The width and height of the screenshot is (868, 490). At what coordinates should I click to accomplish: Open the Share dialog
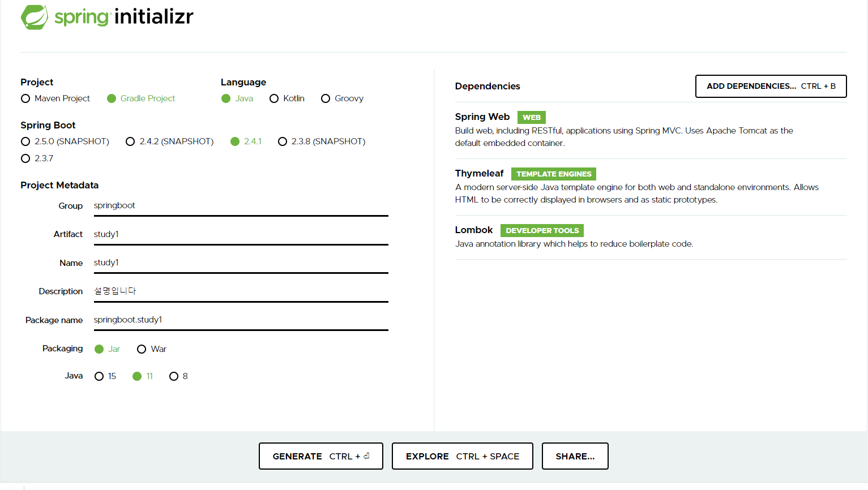pos(575,456)
